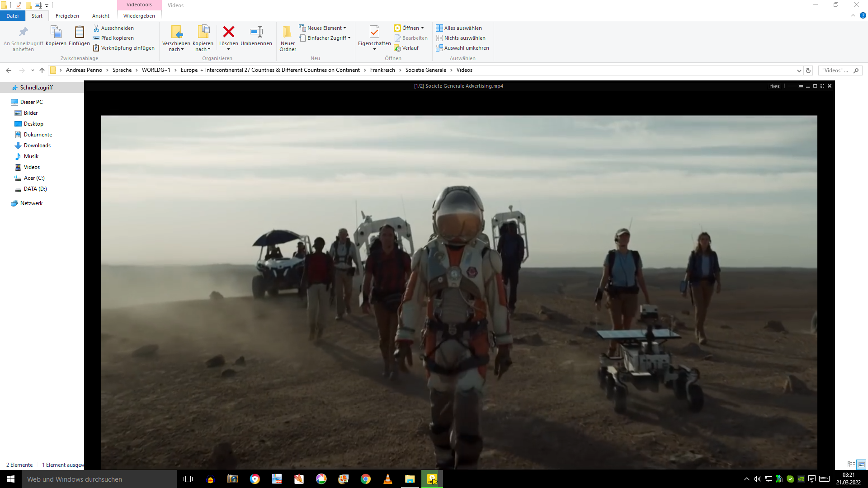Click the red Löschen delete icon
Screen dimensions: 868x488
[x=229, y=32]
